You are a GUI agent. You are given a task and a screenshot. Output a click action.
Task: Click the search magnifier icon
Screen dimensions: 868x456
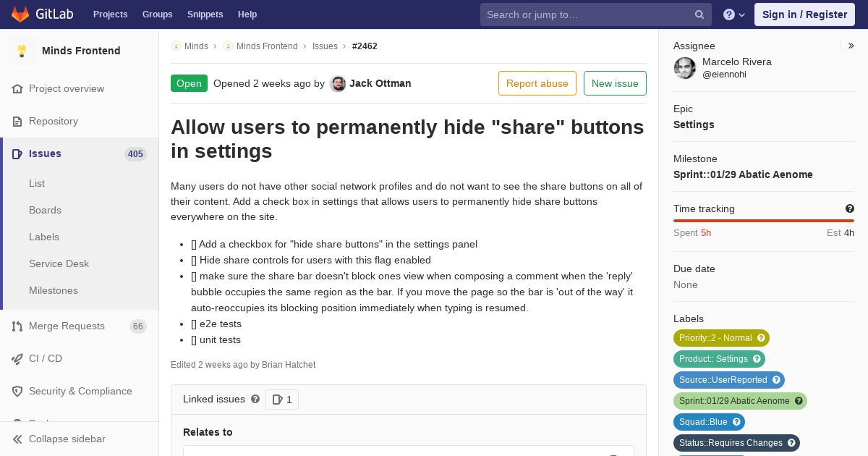[699, 14]
